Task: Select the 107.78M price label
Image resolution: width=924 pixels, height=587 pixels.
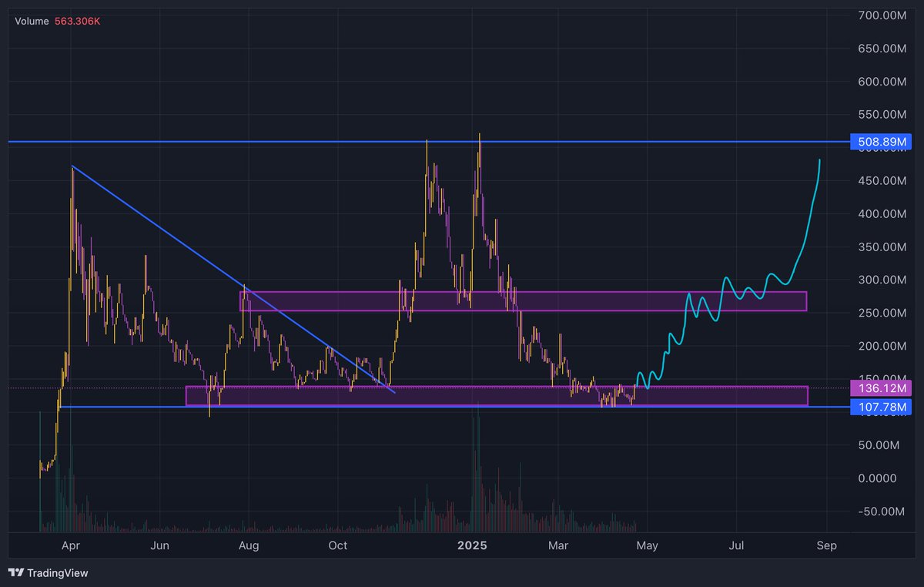Action: click(x=880, y=406)
